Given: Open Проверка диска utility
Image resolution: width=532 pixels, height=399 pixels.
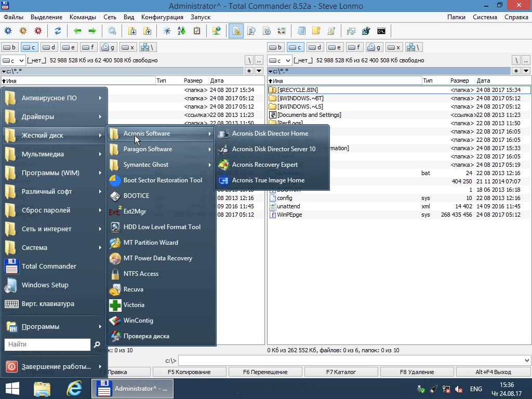Looking at the screenshot, I should 161,336.
